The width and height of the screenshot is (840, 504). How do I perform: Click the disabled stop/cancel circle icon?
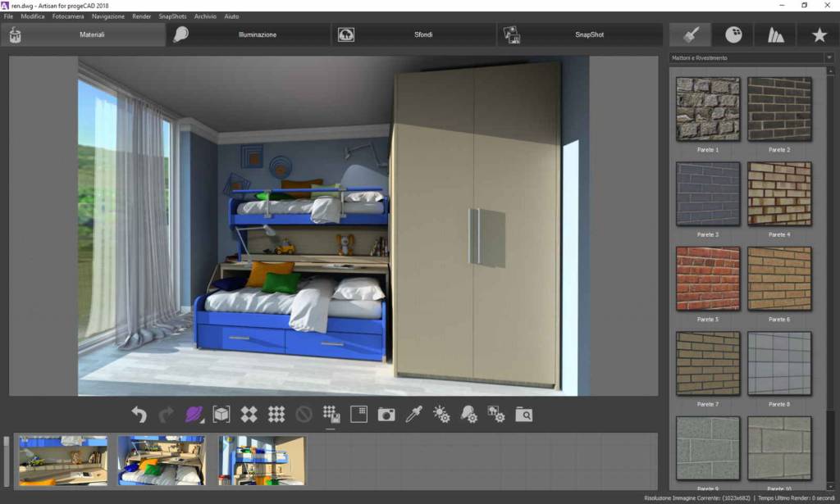(x=304, y=415)
